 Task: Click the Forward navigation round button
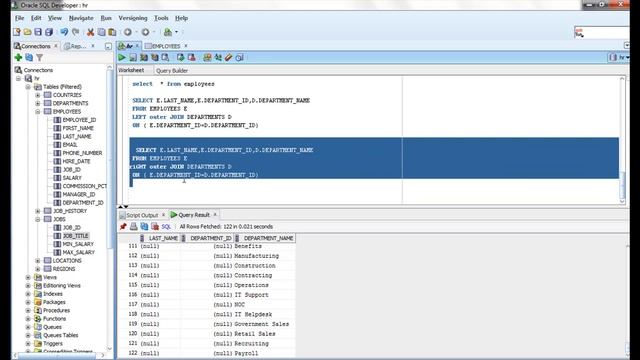(x=145, y=32)
